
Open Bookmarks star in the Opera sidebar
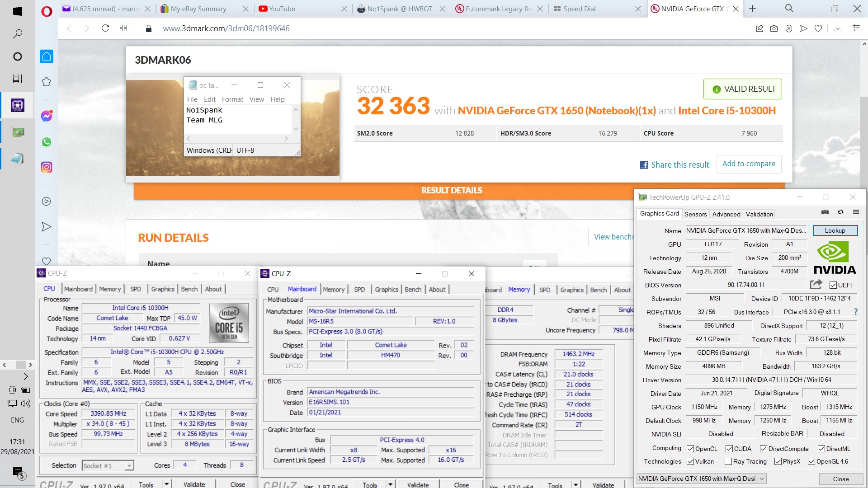[46, 82]
